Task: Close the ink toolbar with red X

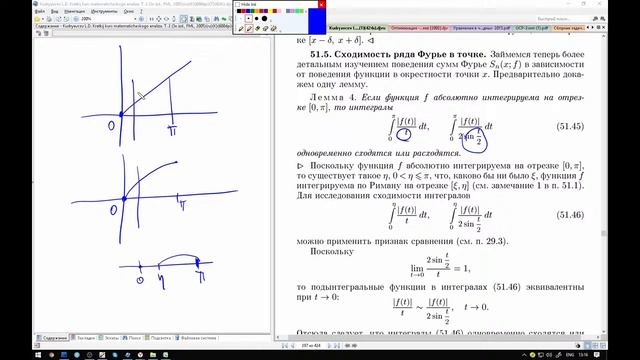Action: [x=322, y=4]
